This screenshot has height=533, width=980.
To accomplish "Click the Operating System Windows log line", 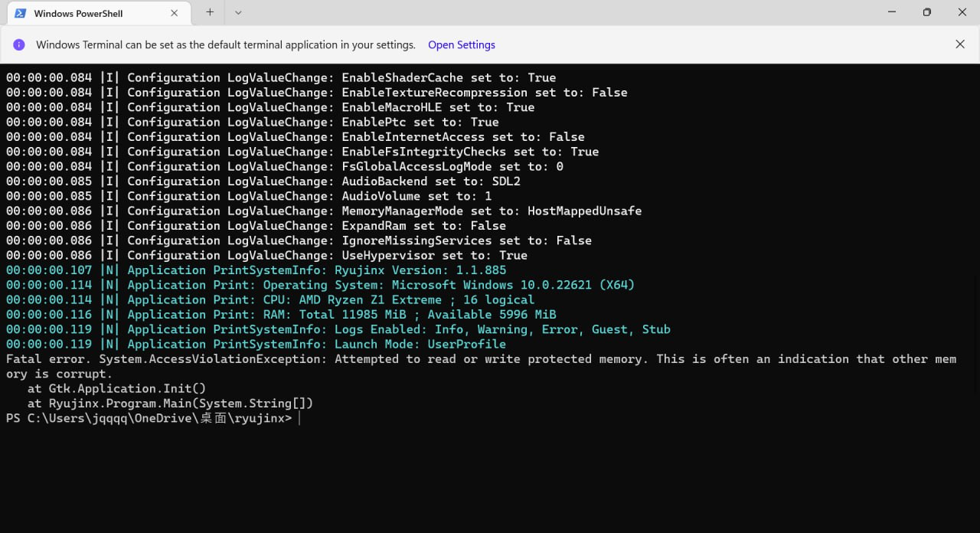I will coord(320,284).
